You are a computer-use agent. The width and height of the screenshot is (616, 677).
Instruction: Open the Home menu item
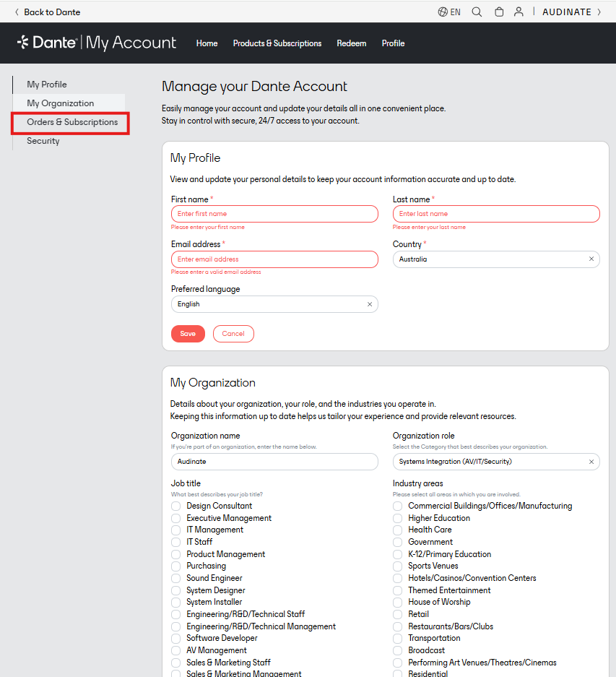pyautogui.click(x=207, y=43)
